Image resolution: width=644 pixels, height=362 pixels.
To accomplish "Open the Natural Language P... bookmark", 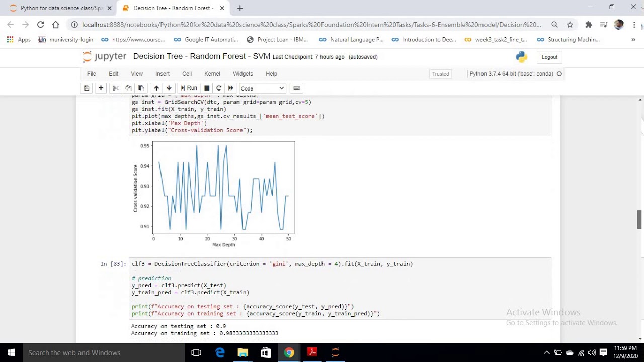I will click(351, 39).
